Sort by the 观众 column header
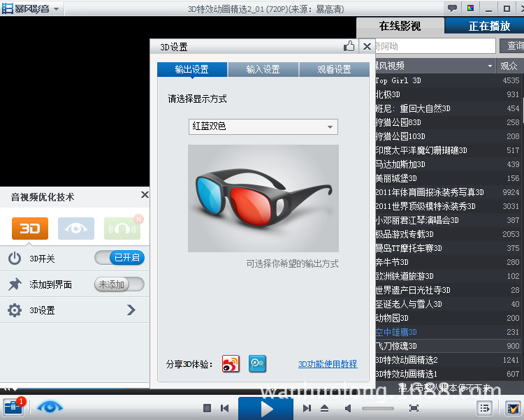 pyautogui.click(x=509, y=66)
